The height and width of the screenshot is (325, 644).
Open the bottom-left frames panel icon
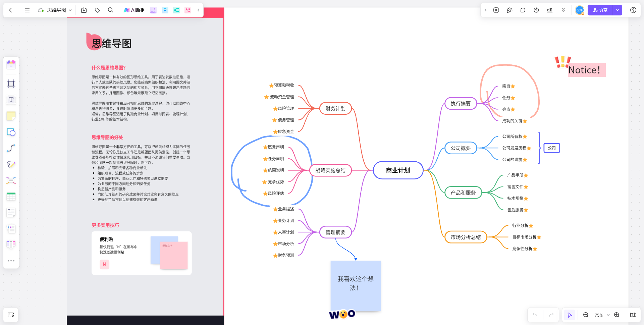11,315
